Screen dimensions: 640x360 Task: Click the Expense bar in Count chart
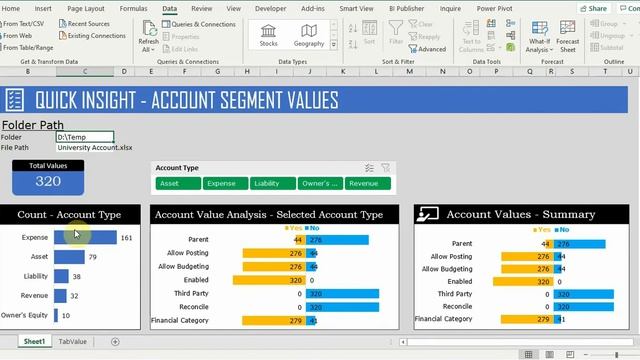(85, 238)
